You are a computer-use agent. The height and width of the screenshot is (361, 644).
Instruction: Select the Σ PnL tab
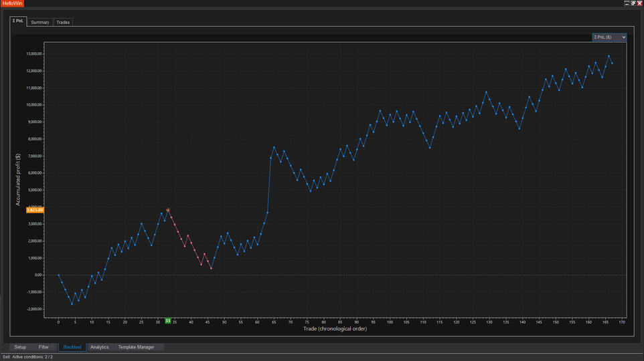click(x=19, y=21)
